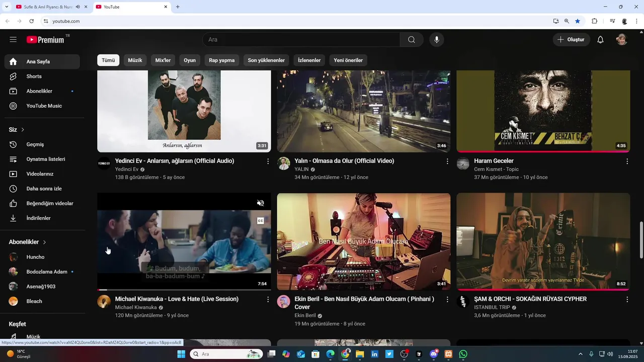Viewport: 644px width, 362px height.
Task: Open Ekin Beril channel avatar
Action: coord(284,301)
